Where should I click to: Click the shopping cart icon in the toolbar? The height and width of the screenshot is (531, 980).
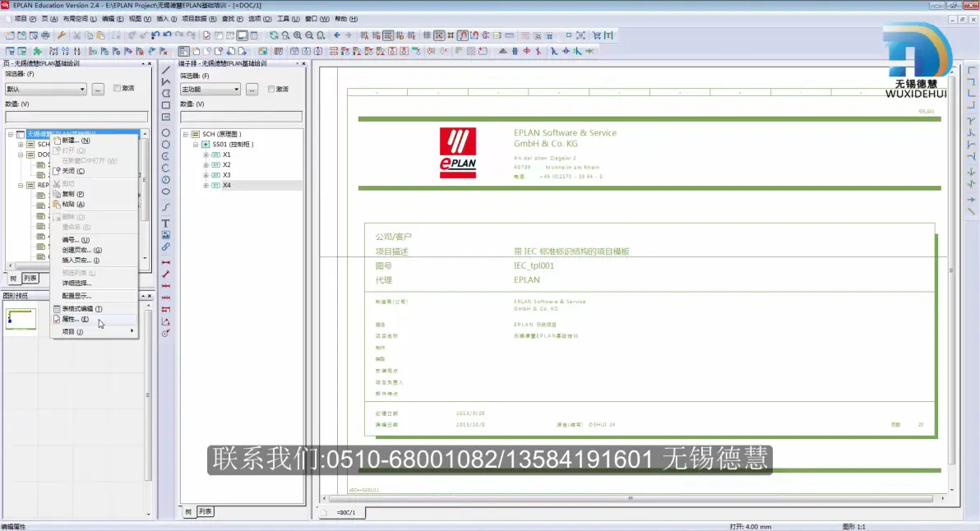pyautogui.click(x=597, y=35)
